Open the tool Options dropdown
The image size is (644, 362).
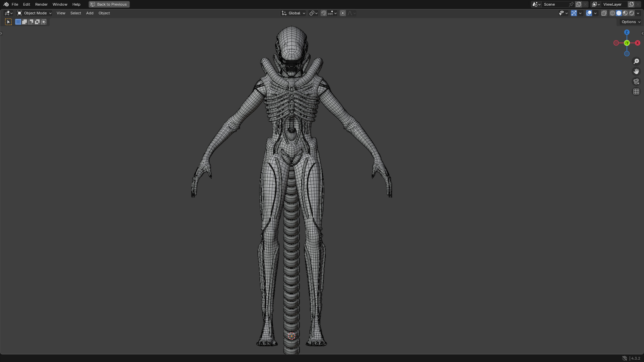[x=630, y=22]
